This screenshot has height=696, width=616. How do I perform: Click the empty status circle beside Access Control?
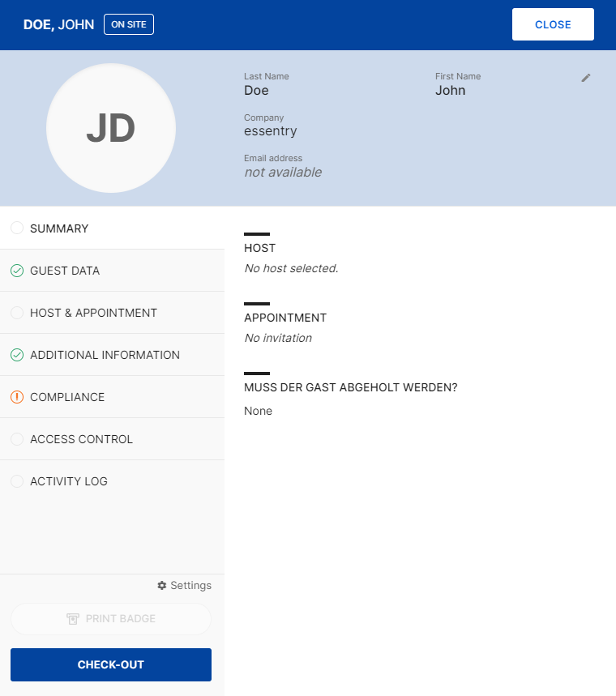[17, 439]
